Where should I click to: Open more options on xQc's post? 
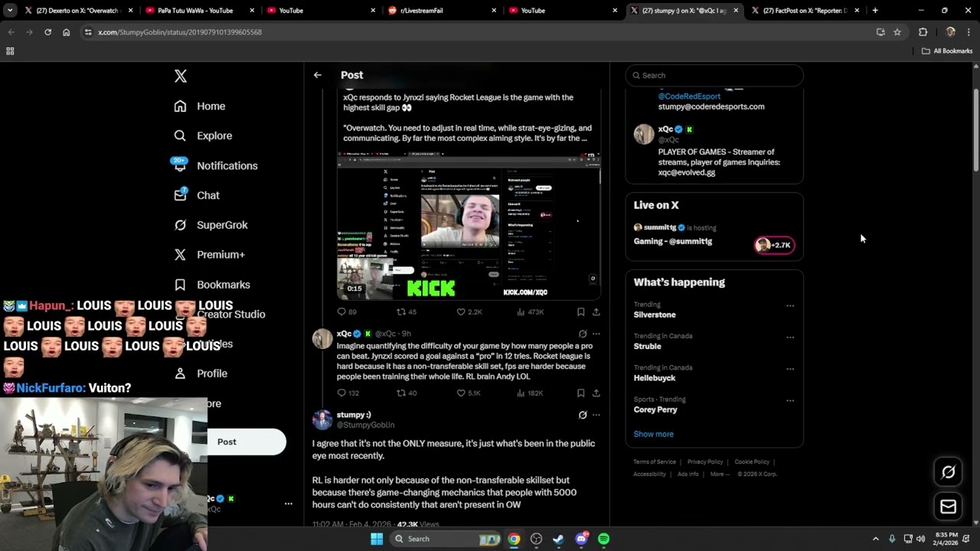(x=596, y=334)
